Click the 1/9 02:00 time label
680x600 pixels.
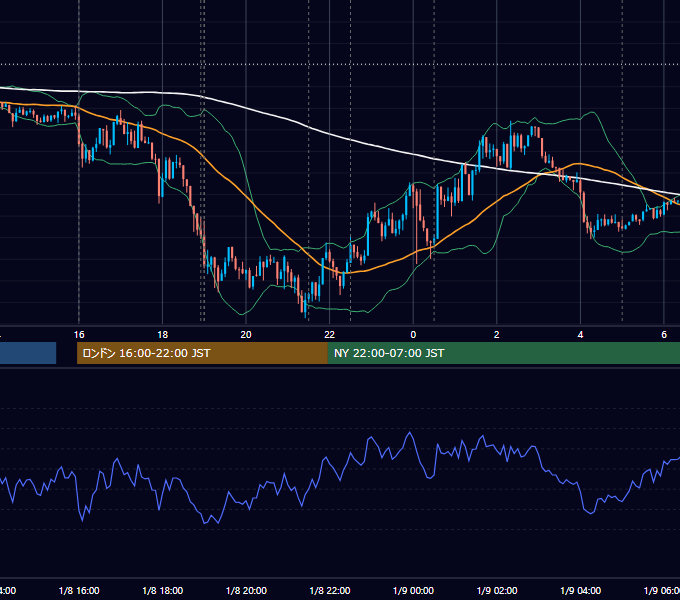(x=497, y=590)
